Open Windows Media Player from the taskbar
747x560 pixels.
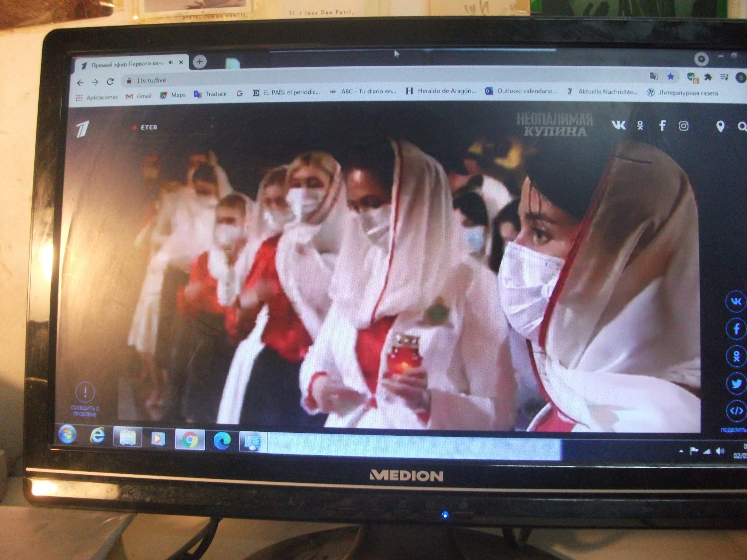(x=158, y=438)
